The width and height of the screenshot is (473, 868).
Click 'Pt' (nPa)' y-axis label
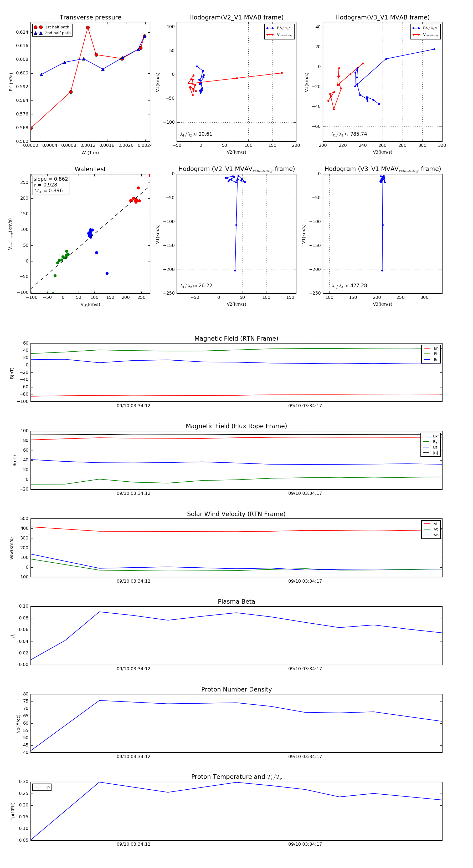(11, 82)
